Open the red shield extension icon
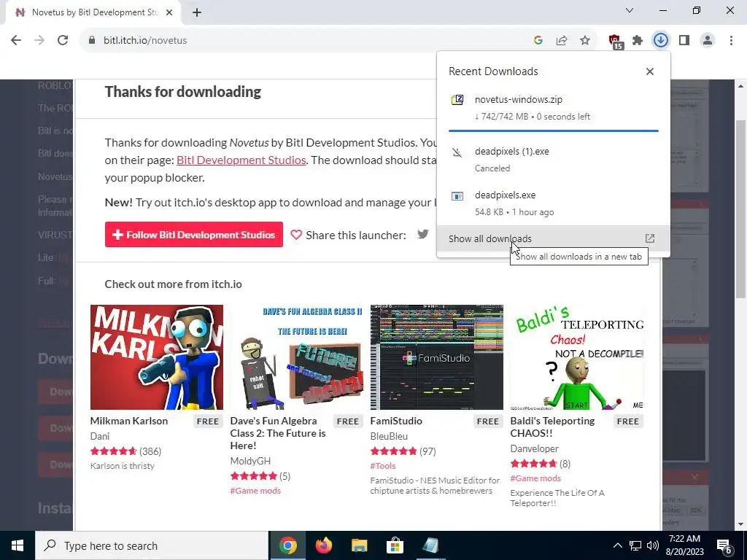The height and width of the screenshot is (560, 747). pyautogui.click(x=616, y=42)
